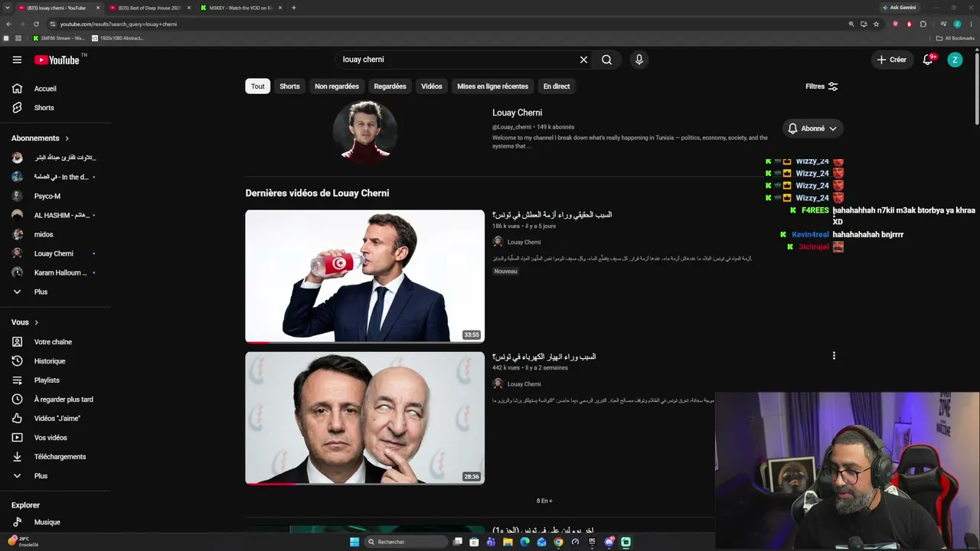Switch to the M3KKY VOD tab
The height and width of the screenshot is (551, 980).
240,8
